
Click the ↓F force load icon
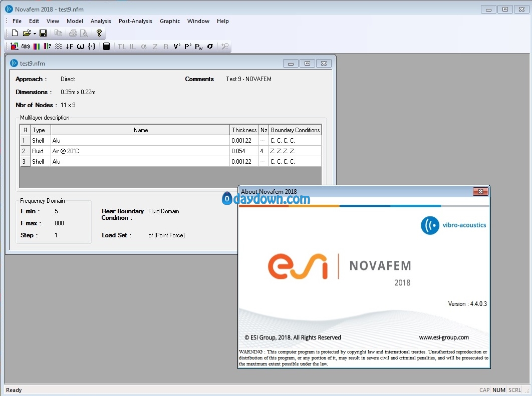point(69,47)
